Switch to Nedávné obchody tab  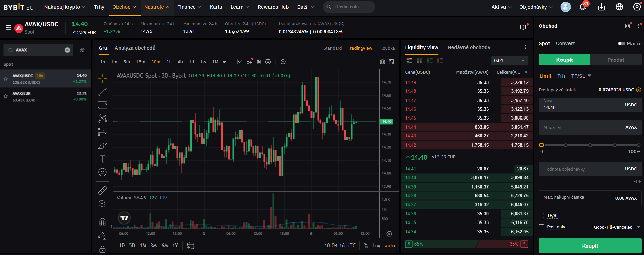(469, 47)
